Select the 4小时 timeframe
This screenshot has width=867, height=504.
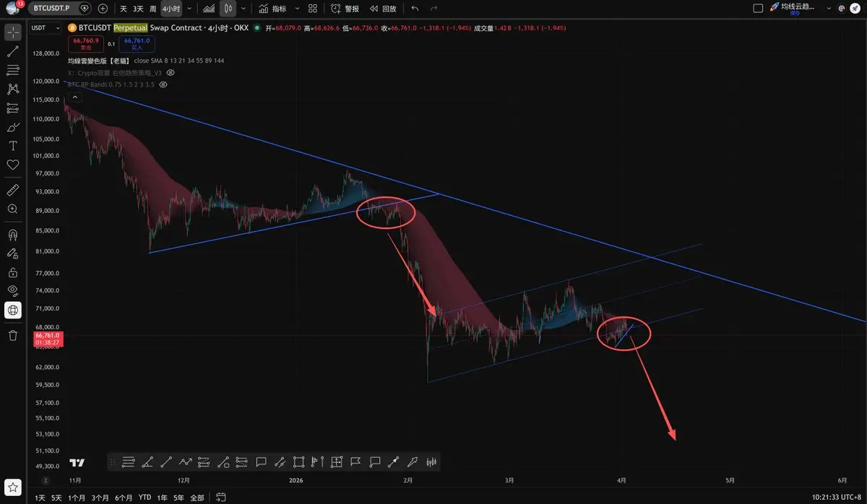coord(171,9)
